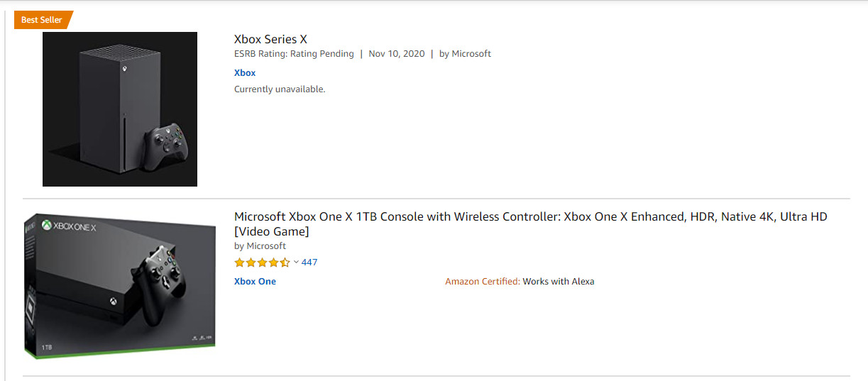The image size is (868, 381).
Task: Open the Microsoft Xbox One X 1TB Console title
Action: [x=531, y=224]
